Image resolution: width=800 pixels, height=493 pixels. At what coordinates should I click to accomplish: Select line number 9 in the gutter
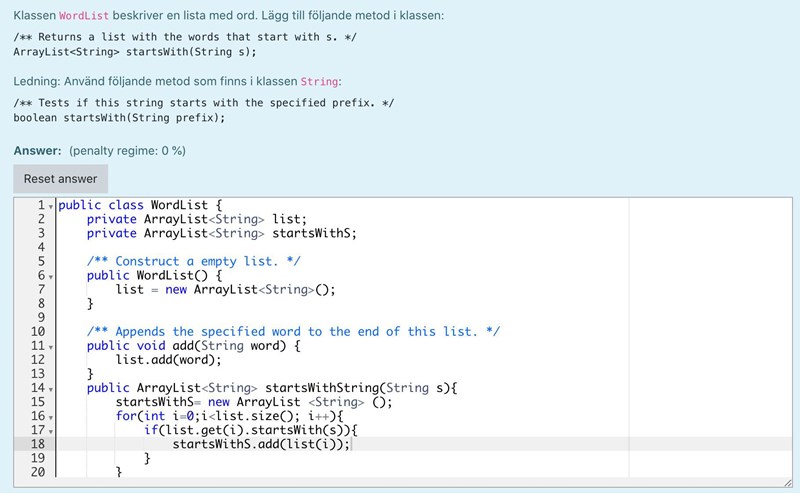tap(41, 317)
